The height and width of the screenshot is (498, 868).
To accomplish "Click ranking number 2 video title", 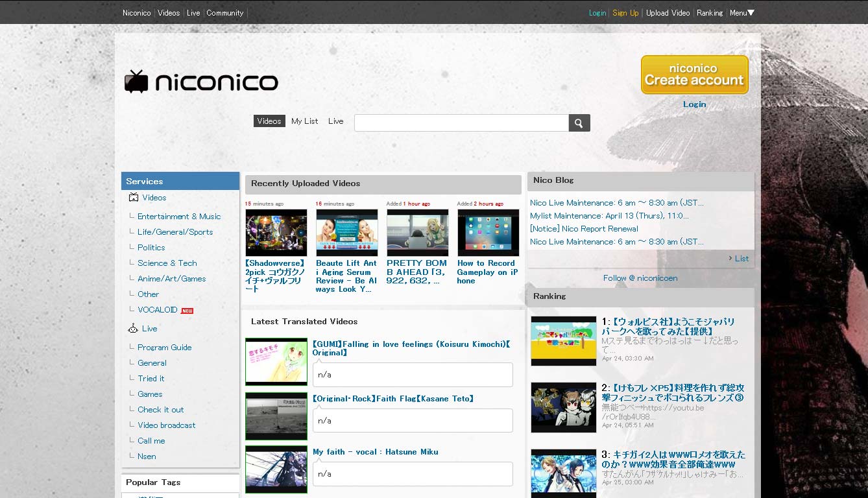I will coord(673,393).
